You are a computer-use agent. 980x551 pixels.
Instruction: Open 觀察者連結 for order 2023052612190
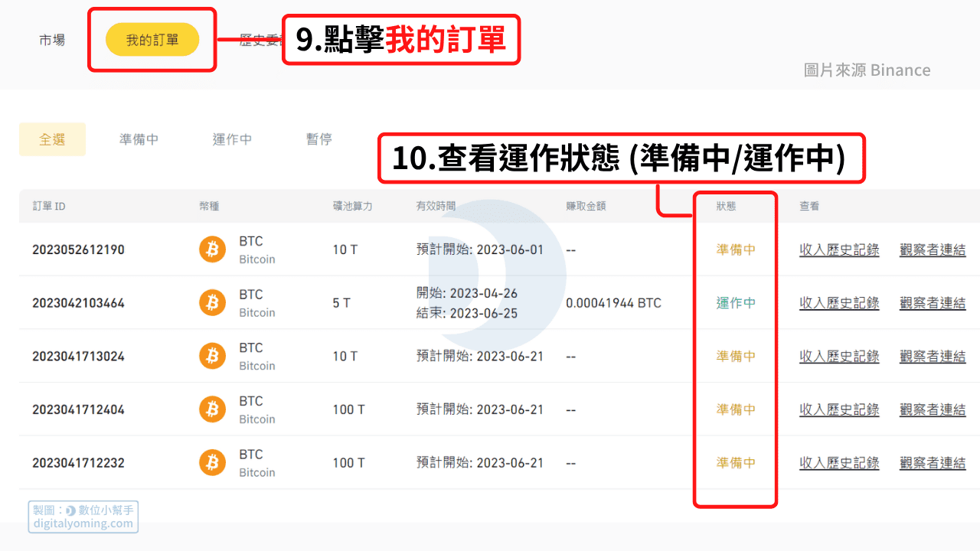pyautogui.click(x=933, y=249)
